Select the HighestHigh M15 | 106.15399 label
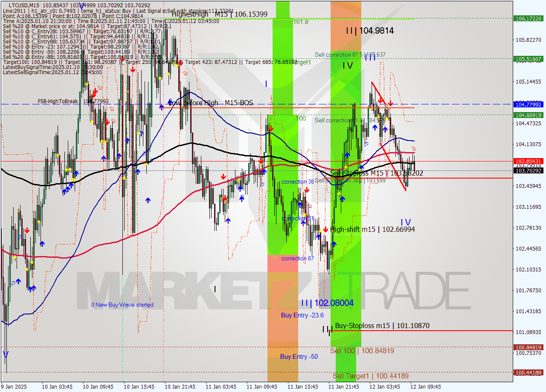 pos(220,14)
